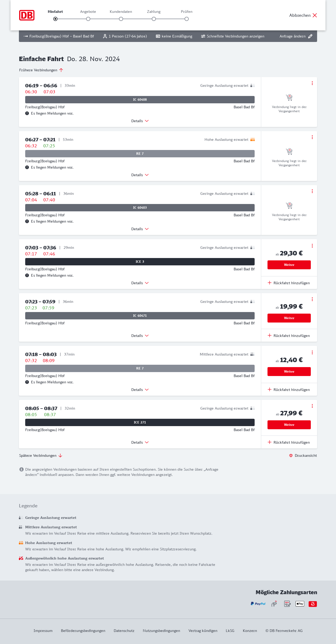Expand Details for the IC 60471 connection

140,336
